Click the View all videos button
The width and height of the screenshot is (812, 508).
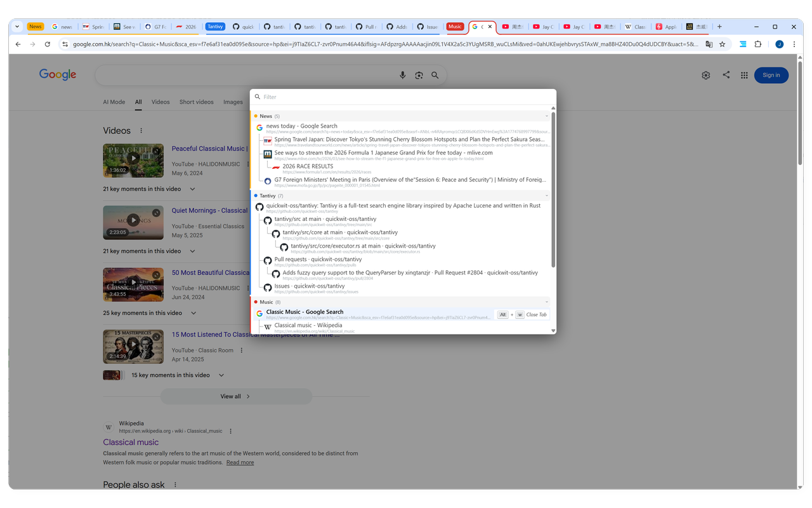coord(236,396)
